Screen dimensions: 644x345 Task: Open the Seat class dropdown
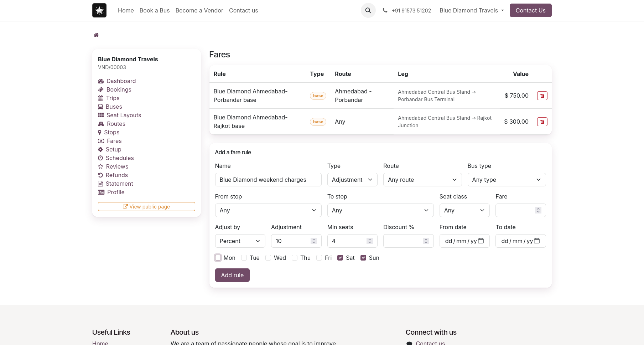(464, 210)
